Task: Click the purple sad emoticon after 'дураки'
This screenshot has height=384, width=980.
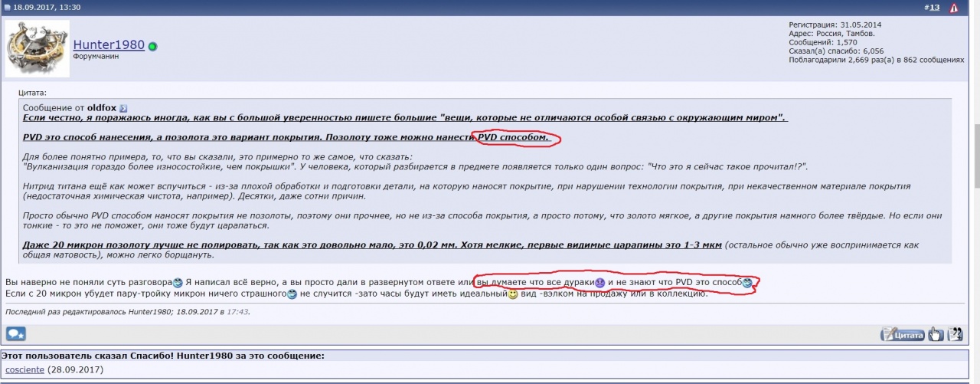Action: [x=600, y=283]
